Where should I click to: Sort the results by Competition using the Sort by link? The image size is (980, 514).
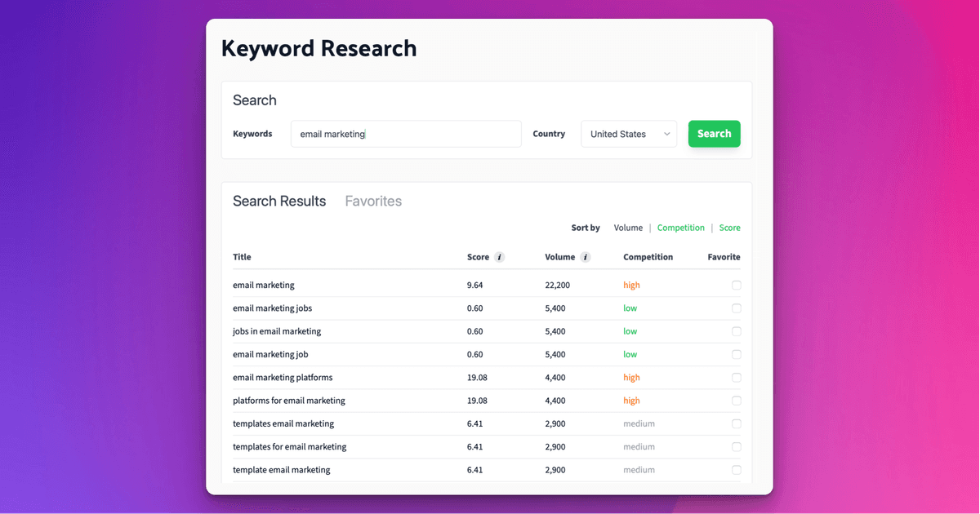pyautogui.click(x=681, y=228)
